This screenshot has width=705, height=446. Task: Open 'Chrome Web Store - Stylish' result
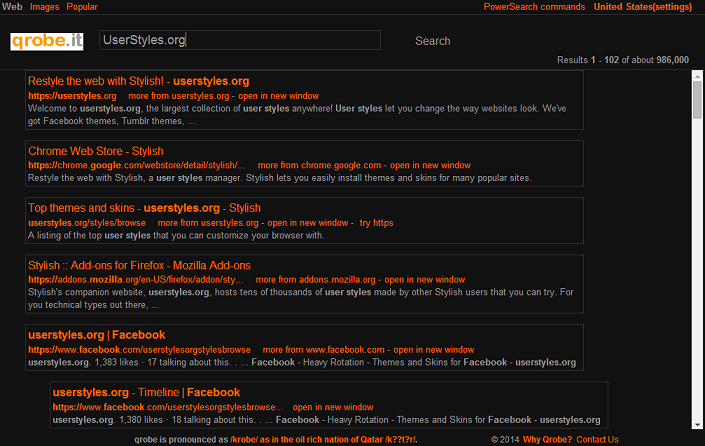pos(96,151)
